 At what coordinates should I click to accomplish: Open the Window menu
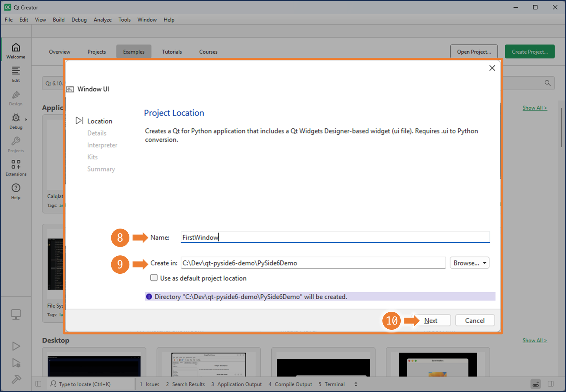tap(147, 20)
